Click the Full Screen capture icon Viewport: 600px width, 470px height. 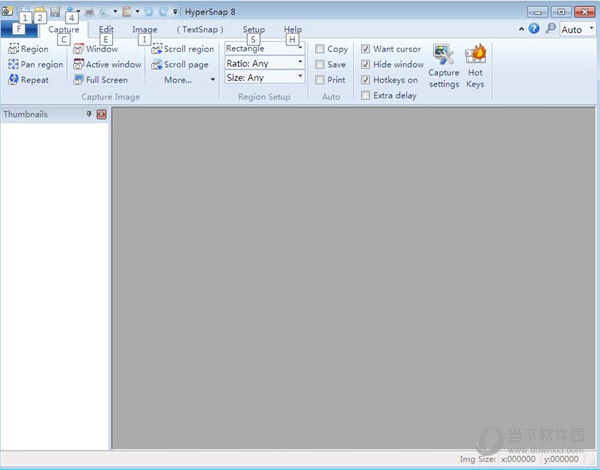(78, 79)
